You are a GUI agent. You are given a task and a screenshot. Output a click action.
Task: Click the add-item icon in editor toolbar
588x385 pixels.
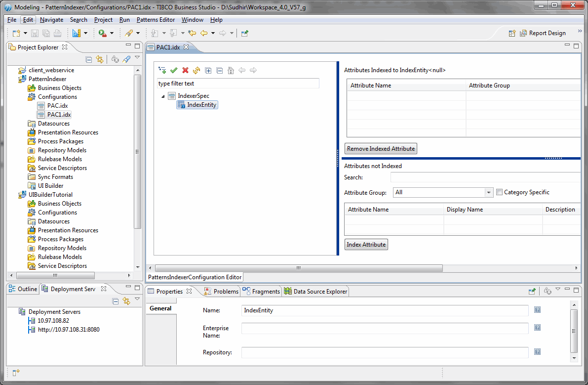tap(162, 70)
